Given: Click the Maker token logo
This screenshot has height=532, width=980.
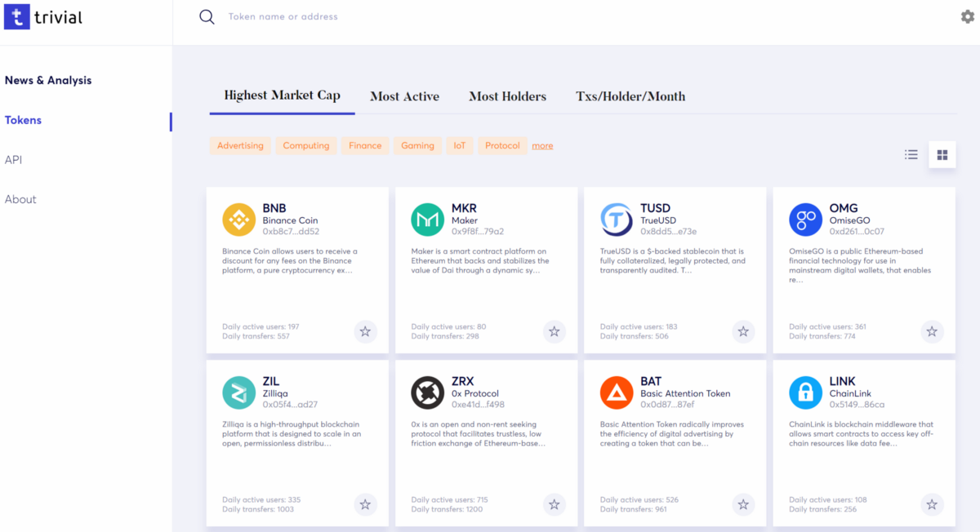Looking at the screenshot, I should 428,219.
